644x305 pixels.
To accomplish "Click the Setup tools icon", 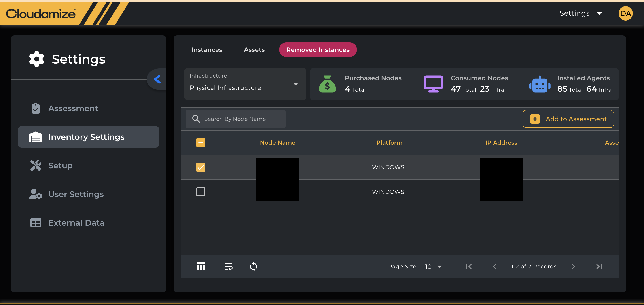I will (x=36, y=165).
